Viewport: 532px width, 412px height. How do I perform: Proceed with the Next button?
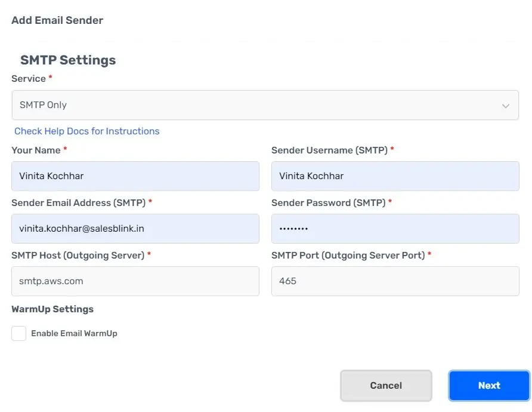[489, 386]
